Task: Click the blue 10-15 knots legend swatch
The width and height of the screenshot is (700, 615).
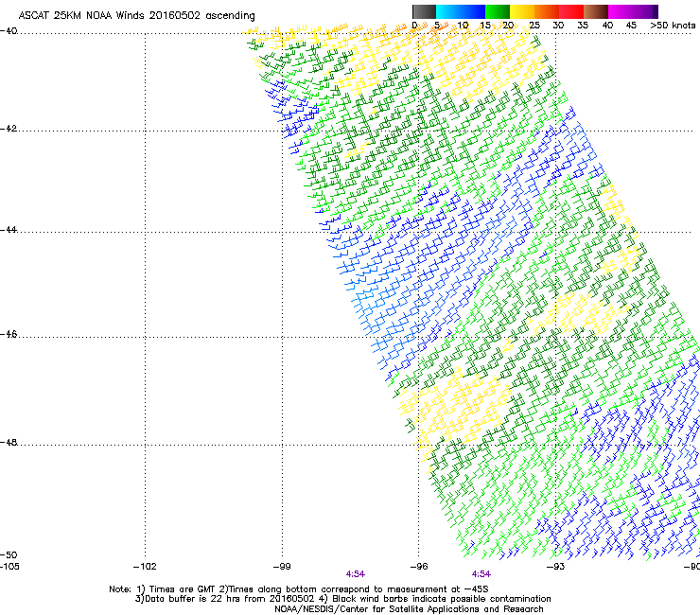Action: (473, 11)
